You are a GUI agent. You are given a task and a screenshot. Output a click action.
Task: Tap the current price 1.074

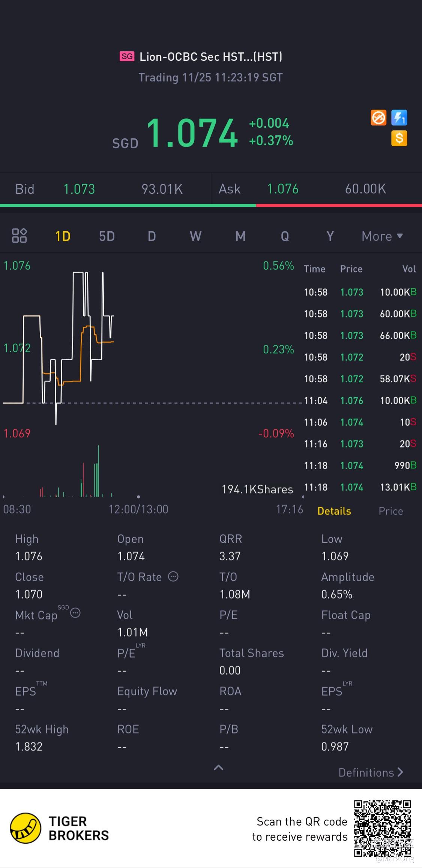[x=192, y=133]
